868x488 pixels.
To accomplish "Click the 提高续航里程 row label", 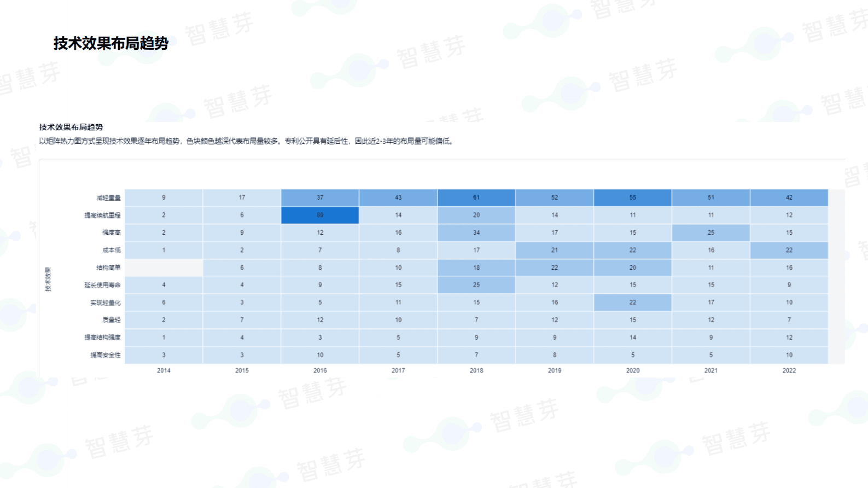I will [102, 216].
